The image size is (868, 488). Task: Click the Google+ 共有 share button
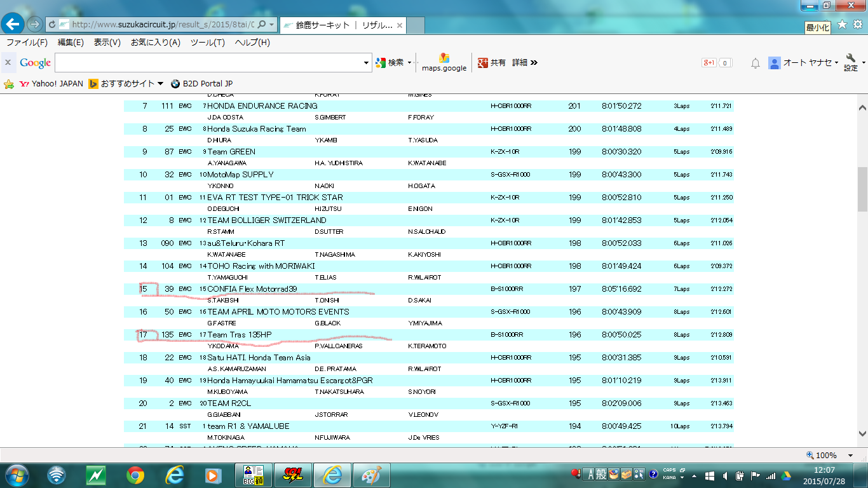(x=492, y=62)
